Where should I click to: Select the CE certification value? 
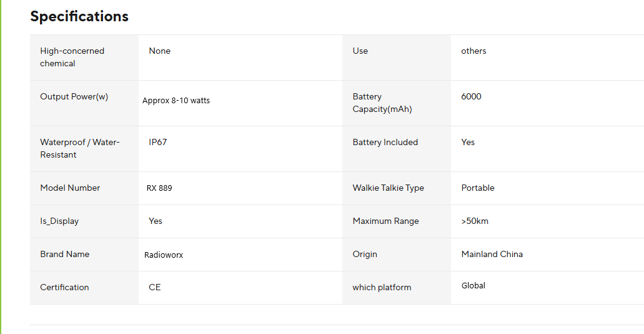(155, 287)
